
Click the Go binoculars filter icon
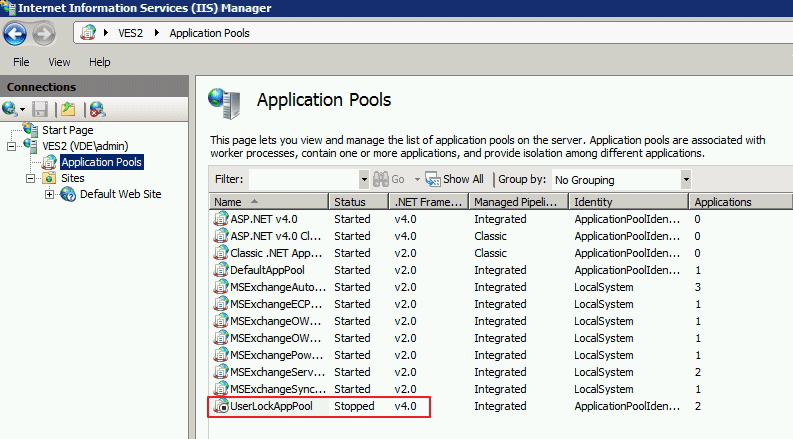click(381, 179)
